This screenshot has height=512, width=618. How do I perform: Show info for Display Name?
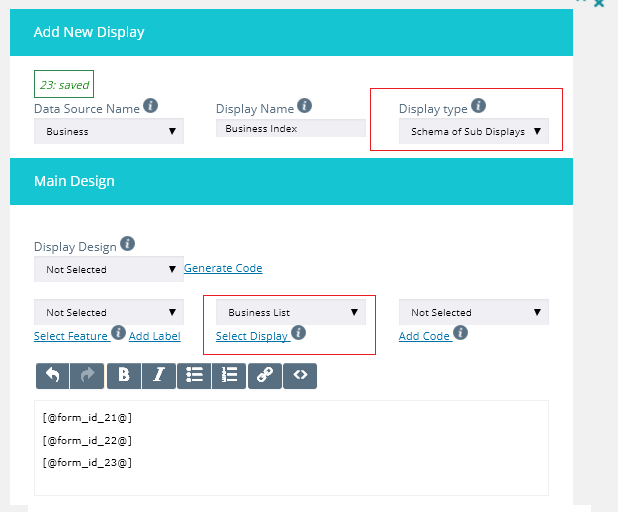(x=304, y=106)
